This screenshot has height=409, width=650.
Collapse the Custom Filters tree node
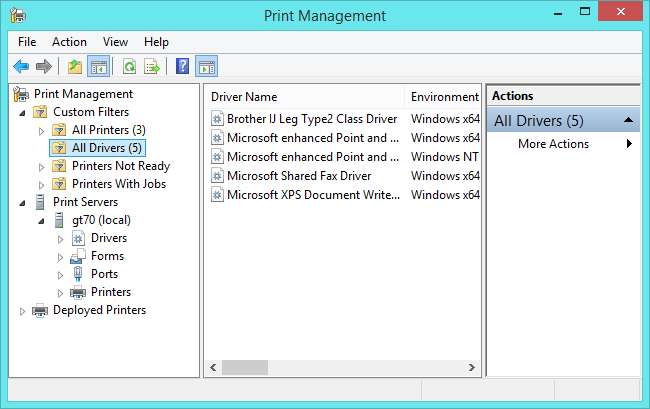click(x=23, y=112)
